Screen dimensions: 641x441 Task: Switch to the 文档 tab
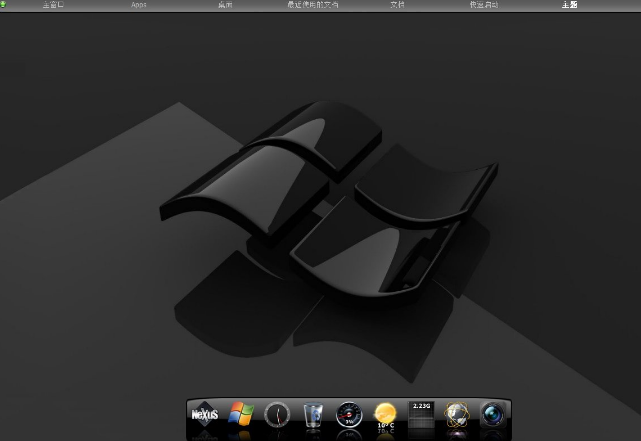pos(397,4)
